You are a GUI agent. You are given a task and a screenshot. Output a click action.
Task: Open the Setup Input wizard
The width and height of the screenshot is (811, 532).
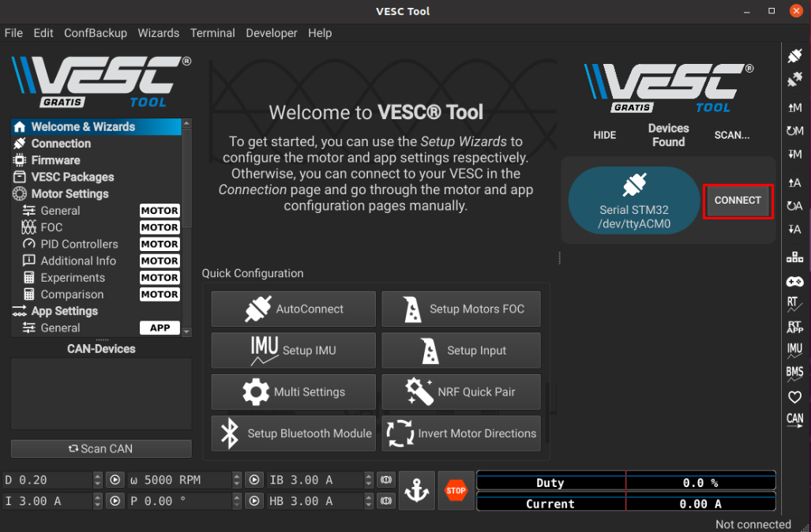point(461,350)
